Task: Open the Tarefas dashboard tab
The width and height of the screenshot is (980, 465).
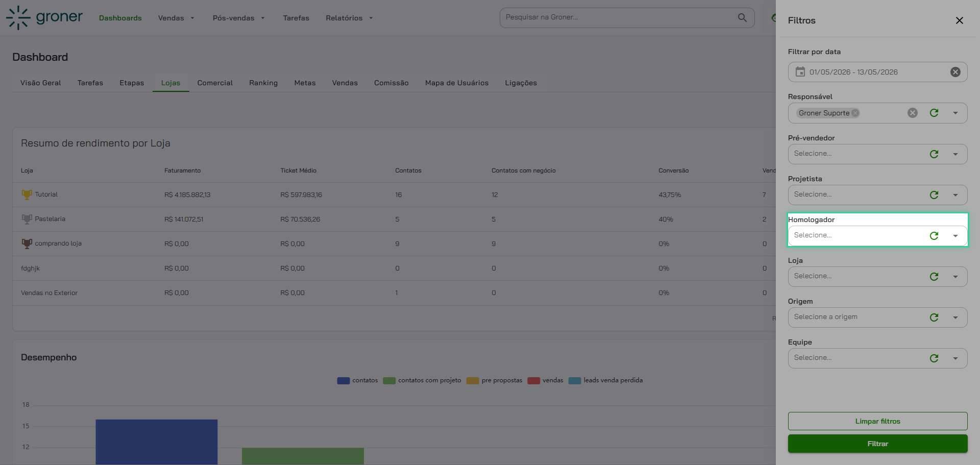Action: [90, 83]
